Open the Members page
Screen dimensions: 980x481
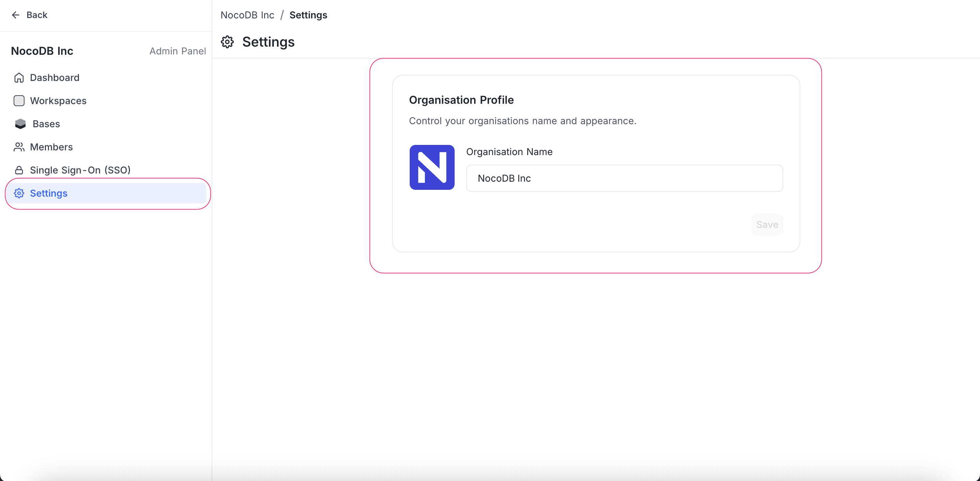(x=51, y=147)
